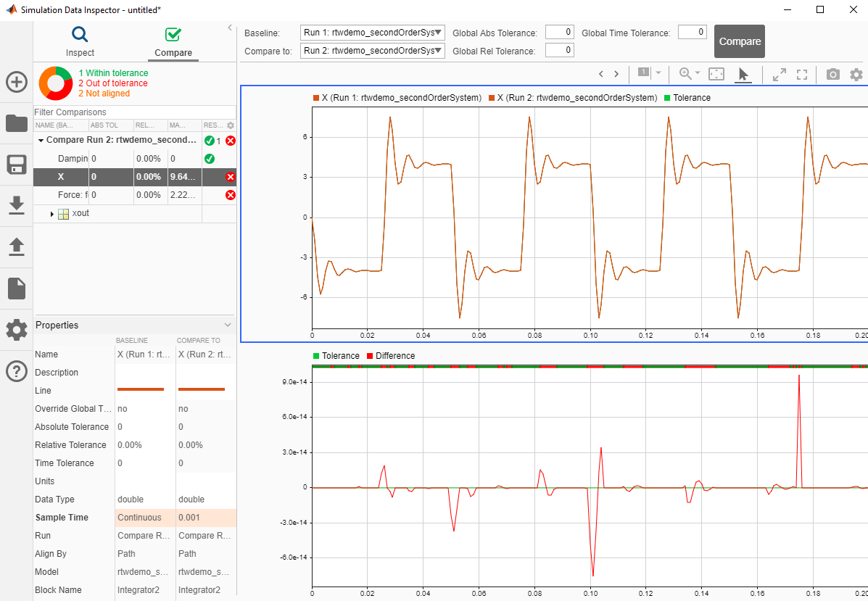868x601 pixels.
Task: Click the Difference legend entry in bottom plot
Action: tap(391, 356)
